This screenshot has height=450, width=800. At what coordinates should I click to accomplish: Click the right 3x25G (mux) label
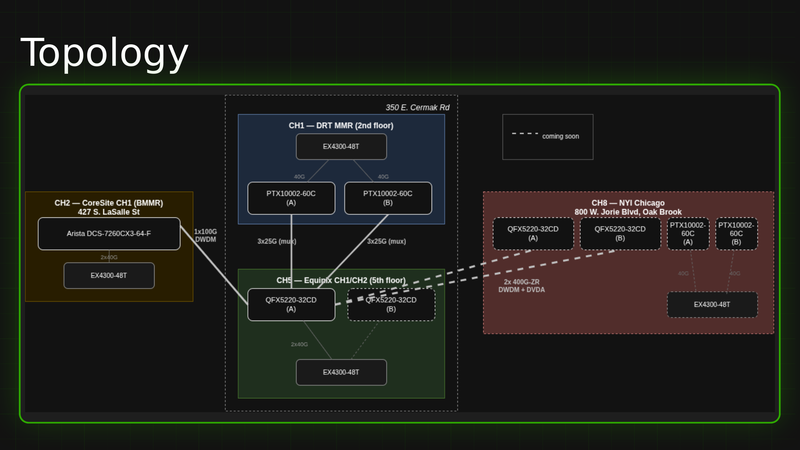click(x=387, y=241)
